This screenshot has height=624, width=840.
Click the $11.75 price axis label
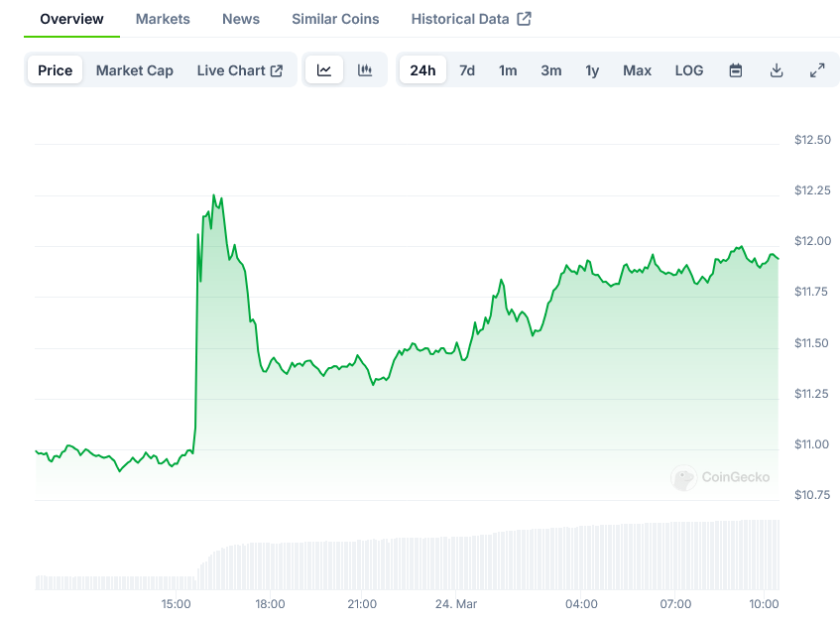[811, 292]
